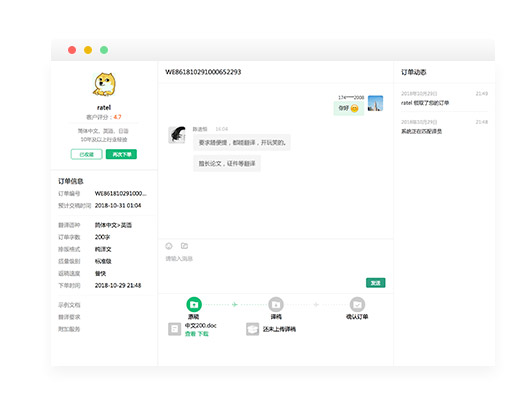Image resolution: width=530 pixels, height=410 pixels.
Task: Click the green order again button
Action: coord(121,154)
